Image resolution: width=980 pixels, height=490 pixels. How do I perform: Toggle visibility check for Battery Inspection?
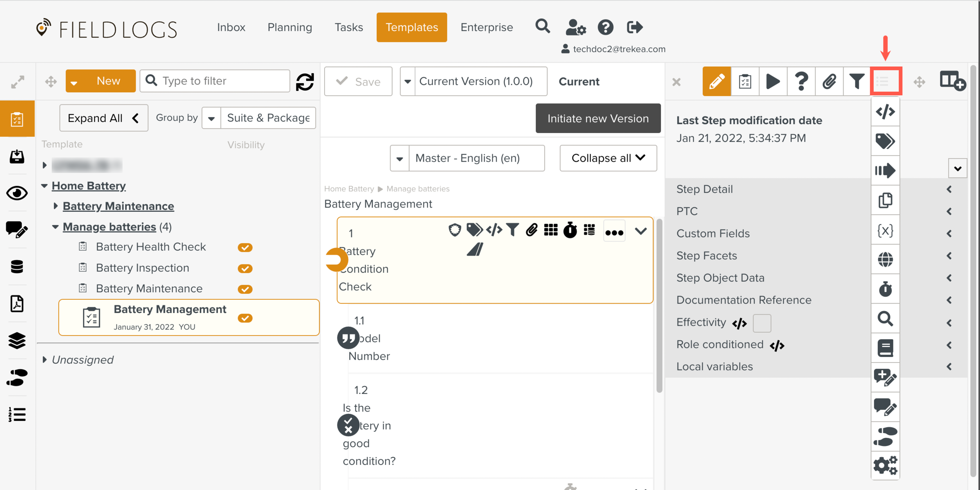pyautogui.click(x=245, y=268)
